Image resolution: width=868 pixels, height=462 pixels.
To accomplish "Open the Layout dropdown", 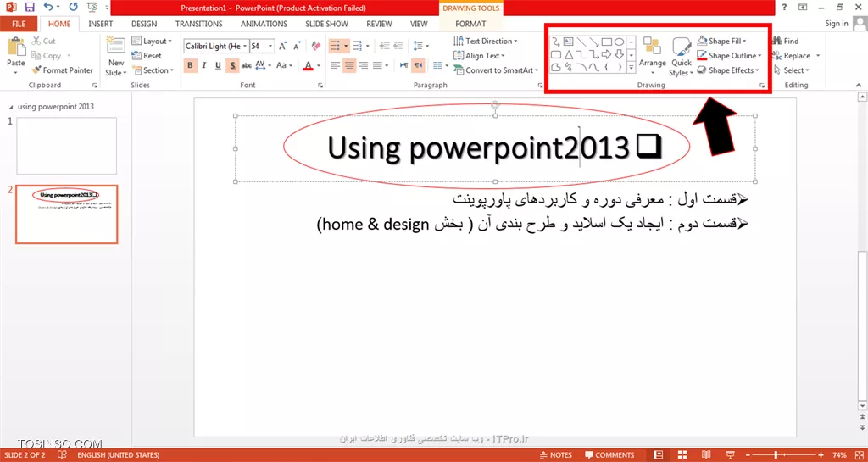I will (152, 41).
